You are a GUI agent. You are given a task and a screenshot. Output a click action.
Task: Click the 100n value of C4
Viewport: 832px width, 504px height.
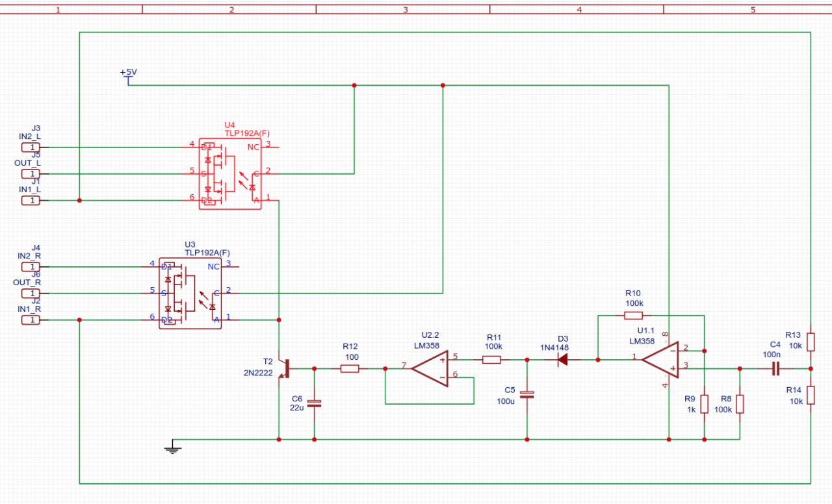click(771, 354)
